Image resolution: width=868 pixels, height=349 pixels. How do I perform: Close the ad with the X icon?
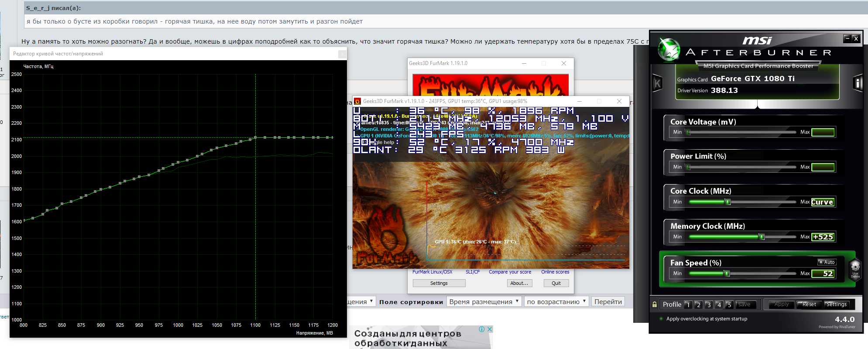[x=490, y=329]
